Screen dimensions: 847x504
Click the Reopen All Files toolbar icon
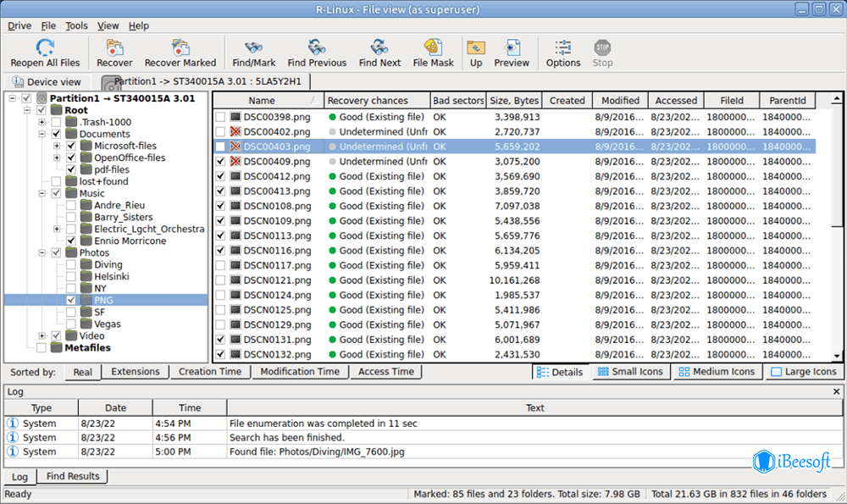click(x=45, y=47)
